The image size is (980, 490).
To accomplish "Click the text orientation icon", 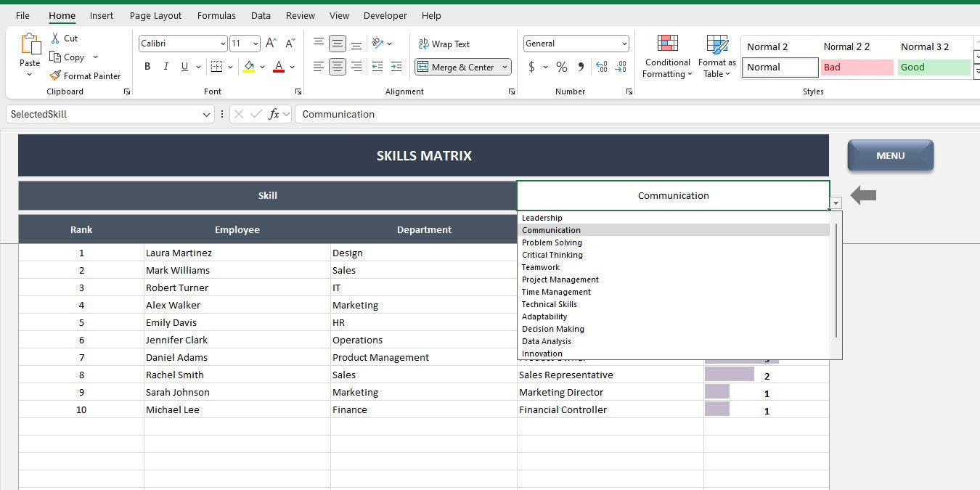I will click(377, 44).
